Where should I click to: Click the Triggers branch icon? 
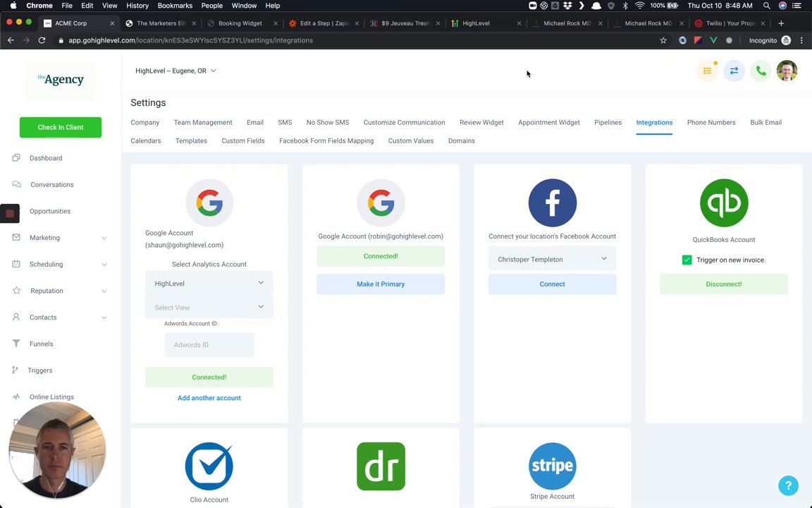(15, 370)
